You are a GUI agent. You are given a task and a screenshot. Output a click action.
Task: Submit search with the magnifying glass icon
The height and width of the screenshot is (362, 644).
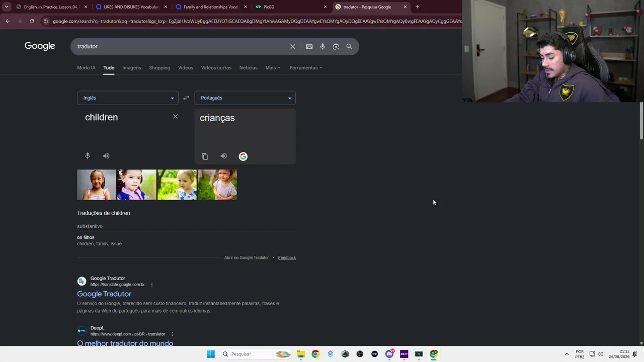pyautogui.click(x=349, y=46)
